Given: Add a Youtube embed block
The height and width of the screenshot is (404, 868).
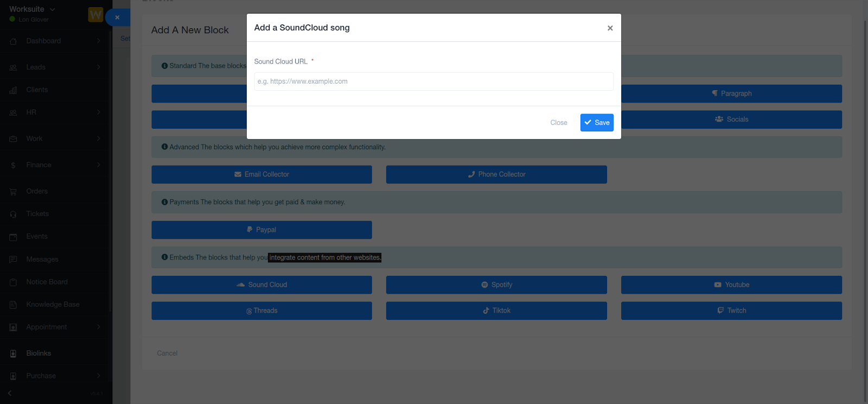Looking at the screenshot, I should 731,285.
